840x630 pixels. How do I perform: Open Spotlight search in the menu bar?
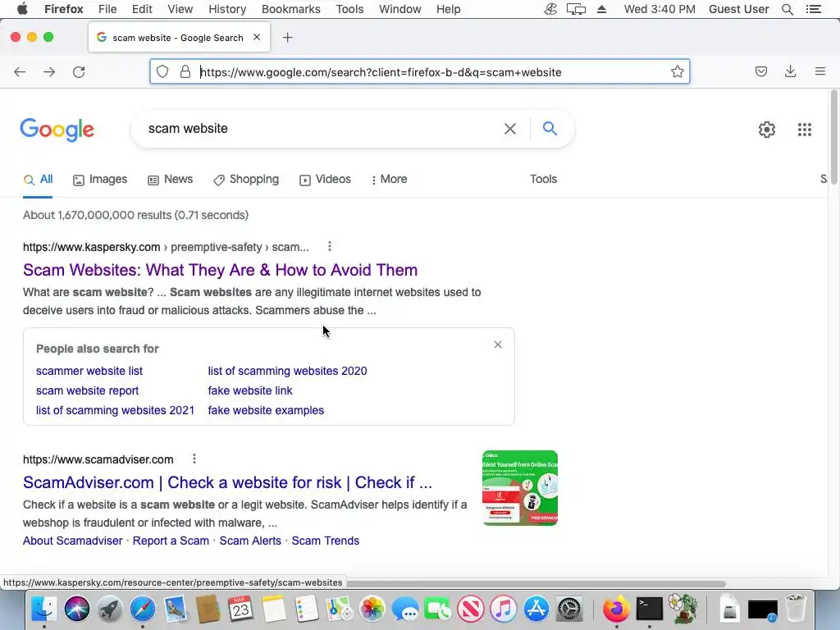coord(787,9)
